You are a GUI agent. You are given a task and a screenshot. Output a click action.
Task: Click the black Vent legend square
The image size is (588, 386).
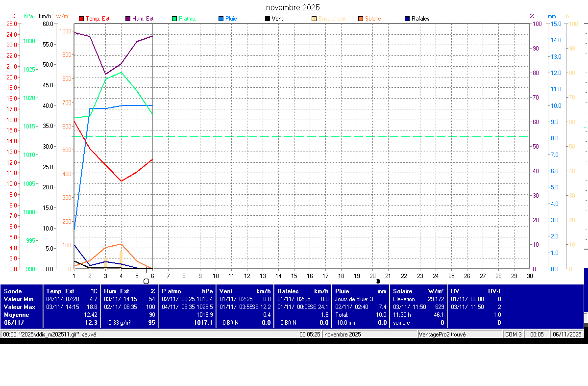[267, 19]
